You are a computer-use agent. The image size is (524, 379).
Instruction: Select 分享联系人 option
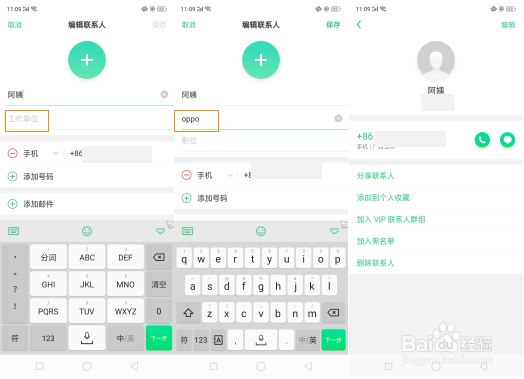[x=375, y=176]
